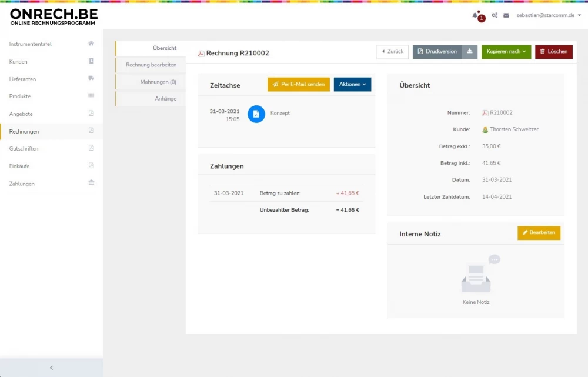Open customer link Thorsten Schweitzer

513,129
